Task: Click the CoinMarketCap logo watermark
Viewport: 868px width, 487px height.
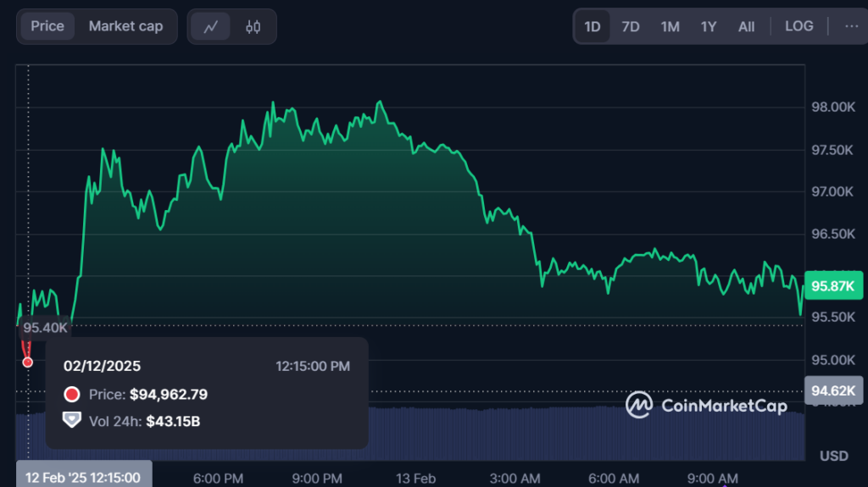Action: 708,405
